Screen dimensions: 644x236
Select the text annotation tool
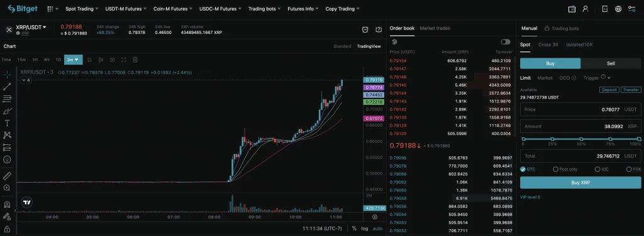(x=7, y=123)
